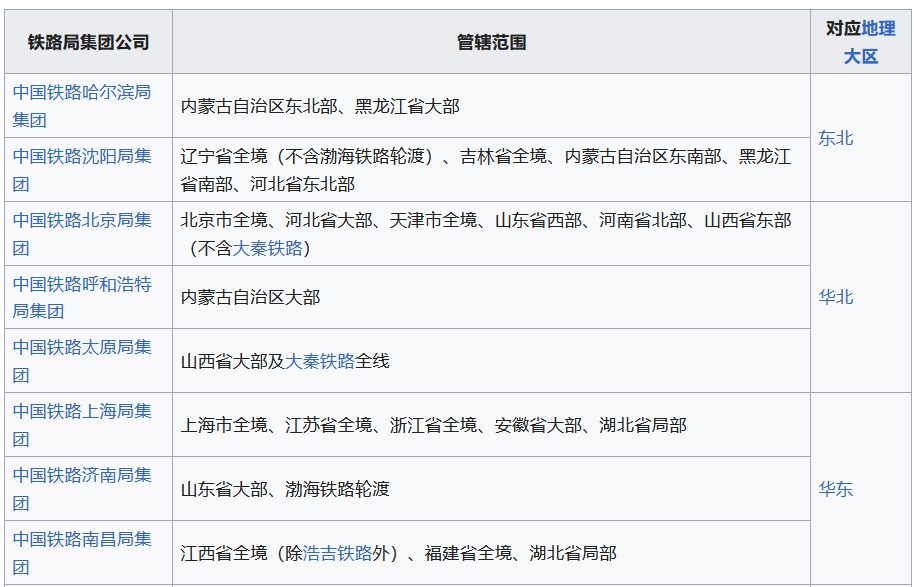Screen dimensions: 914x587
Task: Click the 内蒙古自治区大部 cell text
Action: tap(250, 297)
